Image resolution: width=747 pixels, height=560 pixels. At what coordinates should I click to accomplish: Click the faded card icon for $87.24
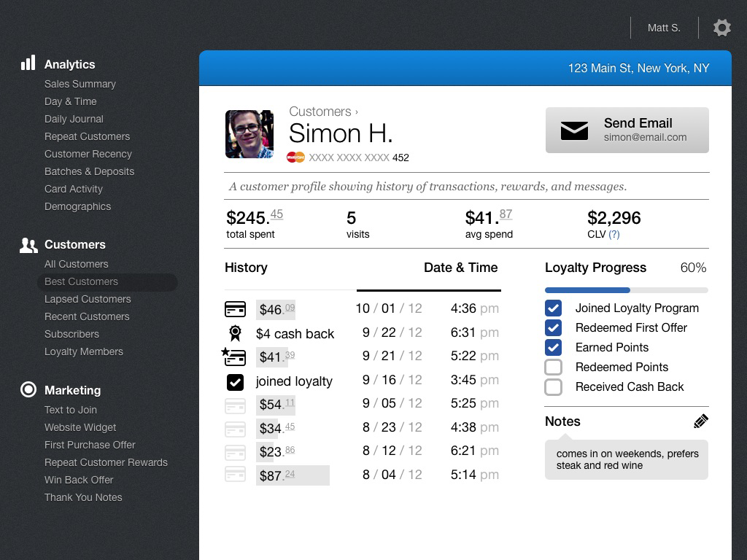tap(236, 474)
